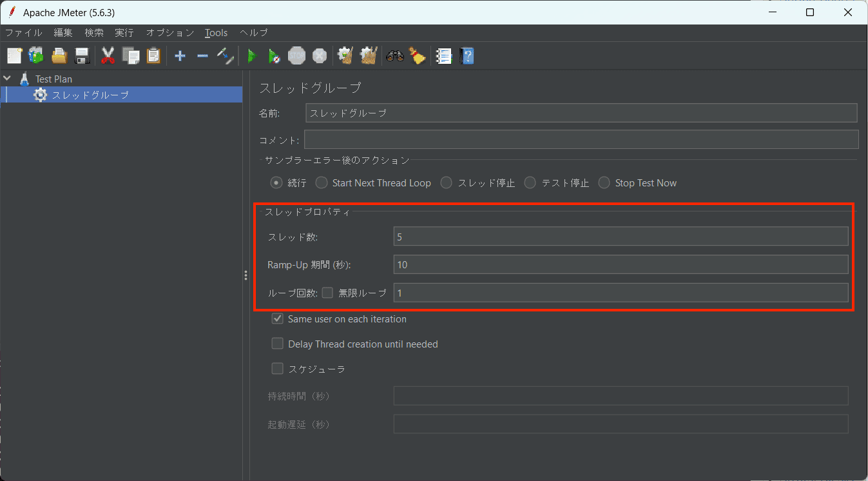Image resolution: width=868 pixels, height=481 pixels.
Task: Click the 持続時間 (秒) field
Action: (621, 396)
